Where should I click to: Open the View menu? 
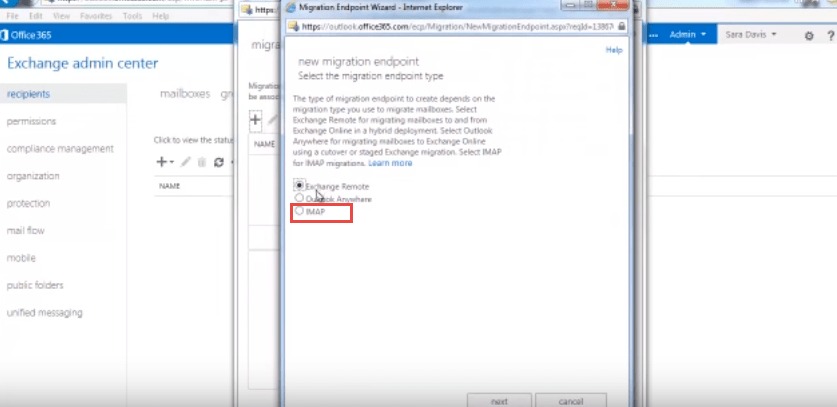coord(61,16)
